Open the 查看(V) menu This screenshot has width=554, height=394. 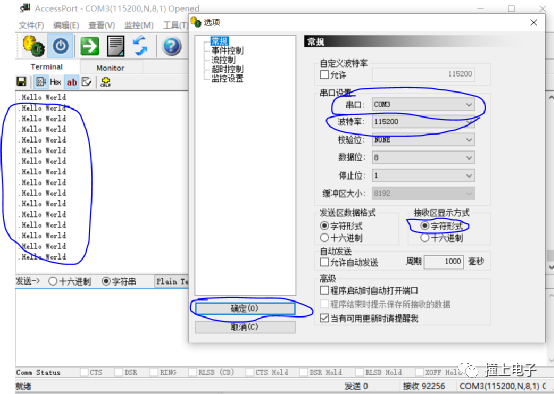(x=101, y=25)
